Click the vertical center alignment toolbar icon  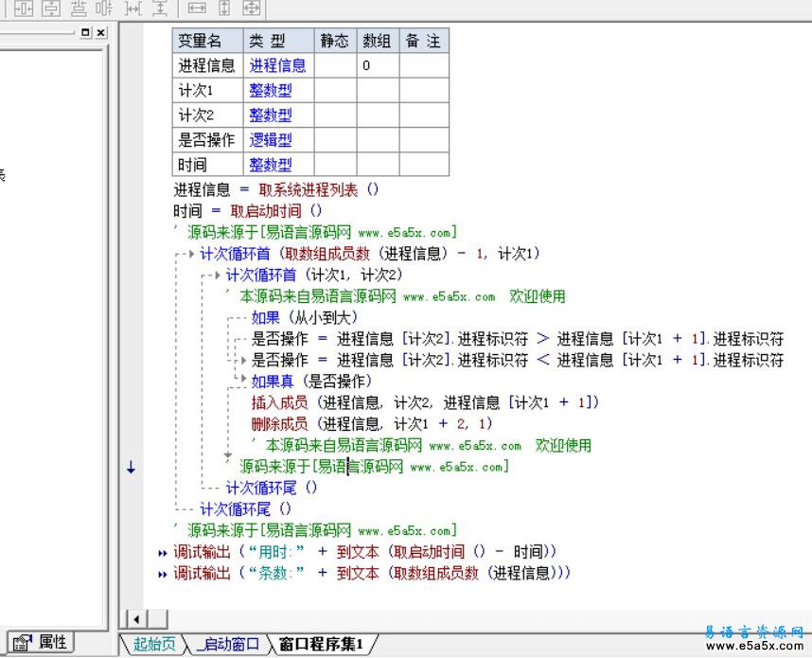51,9
